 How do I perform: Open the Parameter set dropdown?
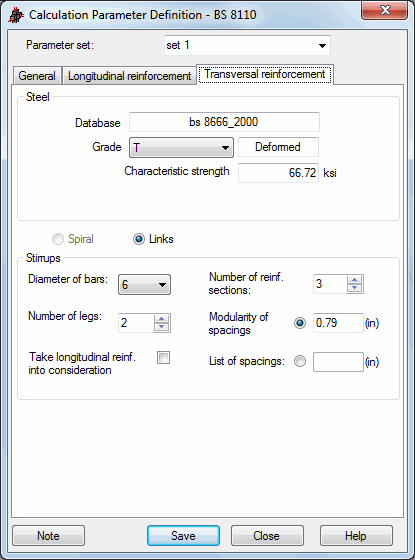[247, 45]
